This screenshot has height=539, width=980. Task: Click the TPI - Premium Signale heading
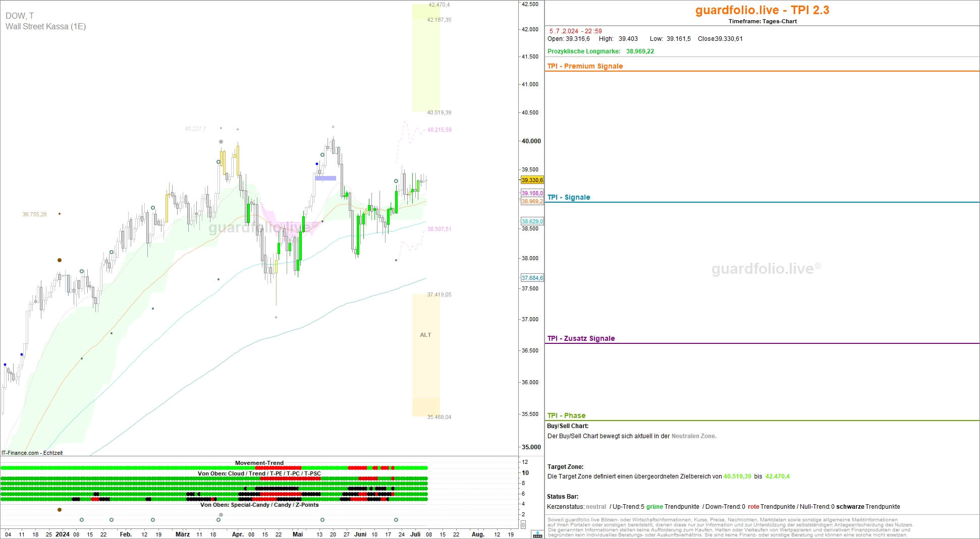point(585,66)
